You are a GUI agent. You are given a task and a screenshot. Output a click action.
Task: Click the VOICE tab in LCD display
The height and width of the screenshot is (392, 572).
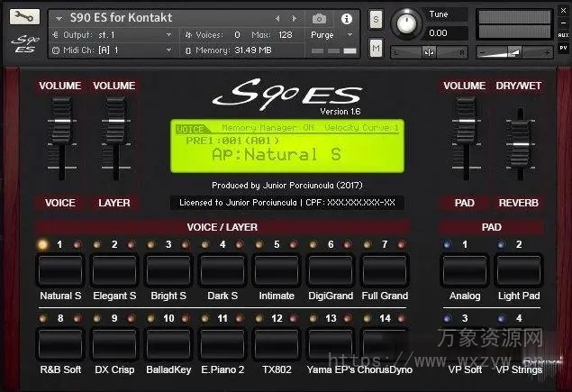[x=190, y=129]
